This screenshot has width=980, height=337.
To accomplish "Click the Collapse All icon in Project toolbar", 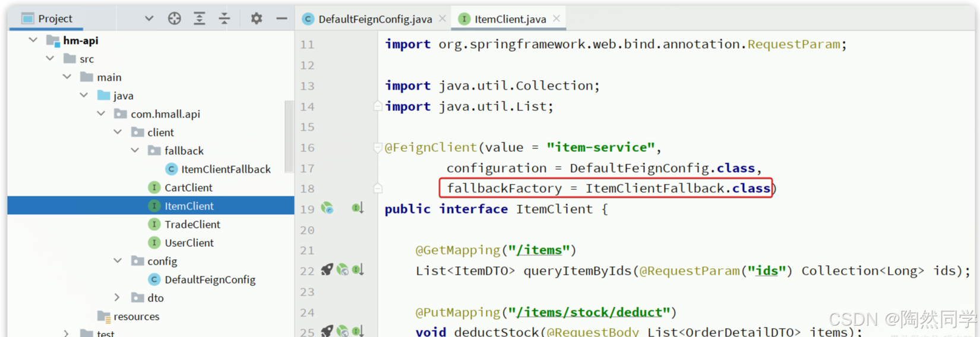I will (x=225, y=18).
